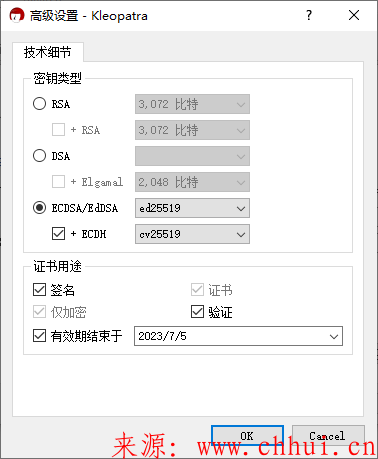Screen dimensions: 378x459
Task: Open the cv25519 curve dropdown
Action: click(x=192, y=234)
